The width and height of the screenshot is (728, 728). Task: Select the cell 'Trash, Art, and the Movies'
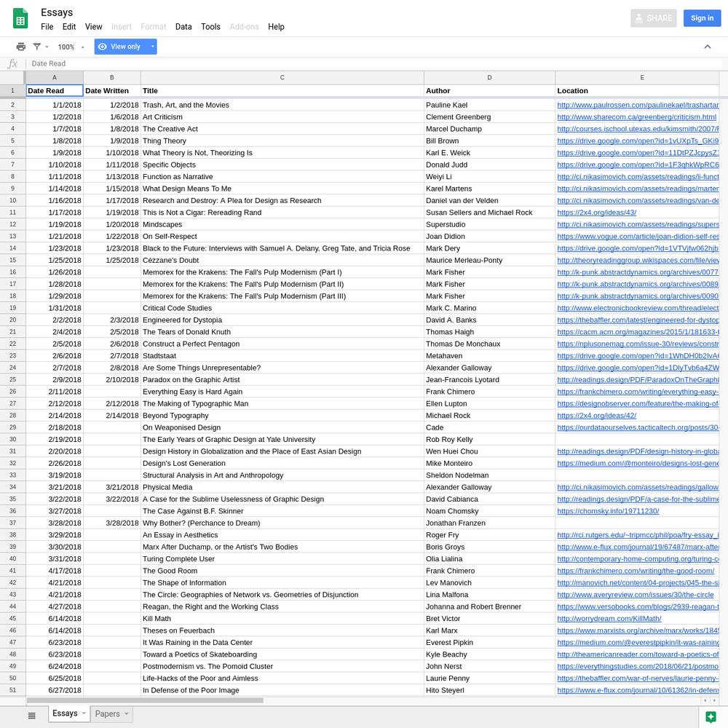[282, 105]
